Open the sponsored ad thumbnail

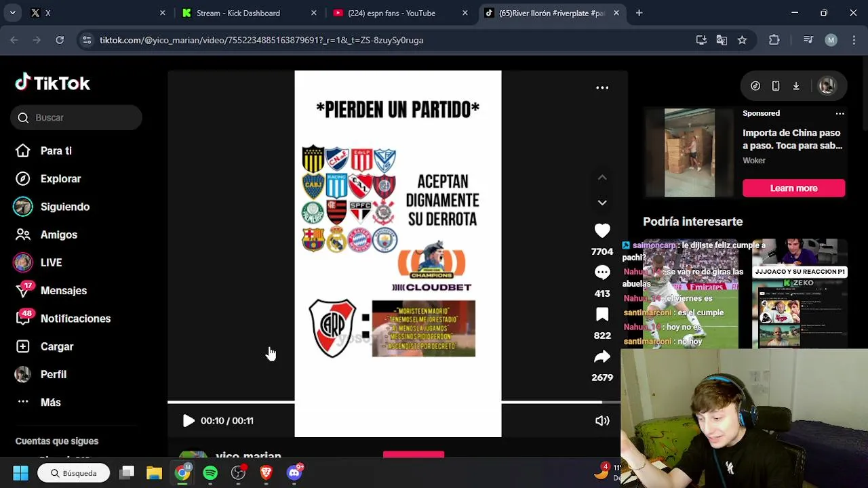(689, 152)
